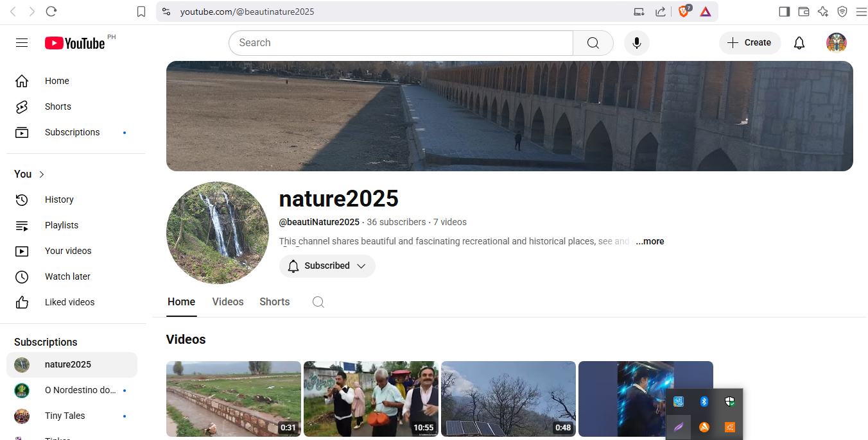Click the search magnifier button
This screenshot has height=440, width=868.
coord(593,43)
